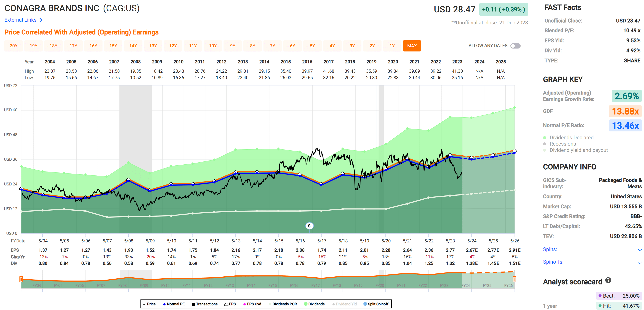Switch to the 10Y view
644x310 pixels.
[213, 46]
